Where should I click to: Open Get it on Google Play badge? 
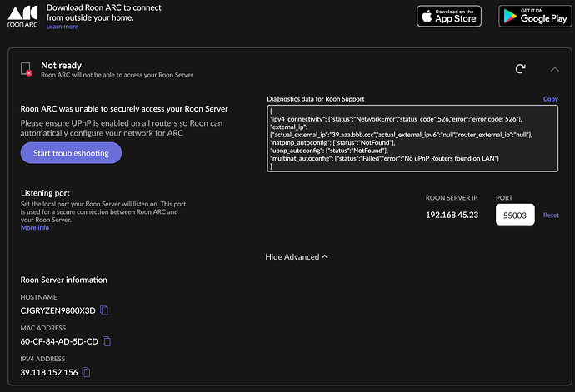pyautogui.click(x=535, y=16)
